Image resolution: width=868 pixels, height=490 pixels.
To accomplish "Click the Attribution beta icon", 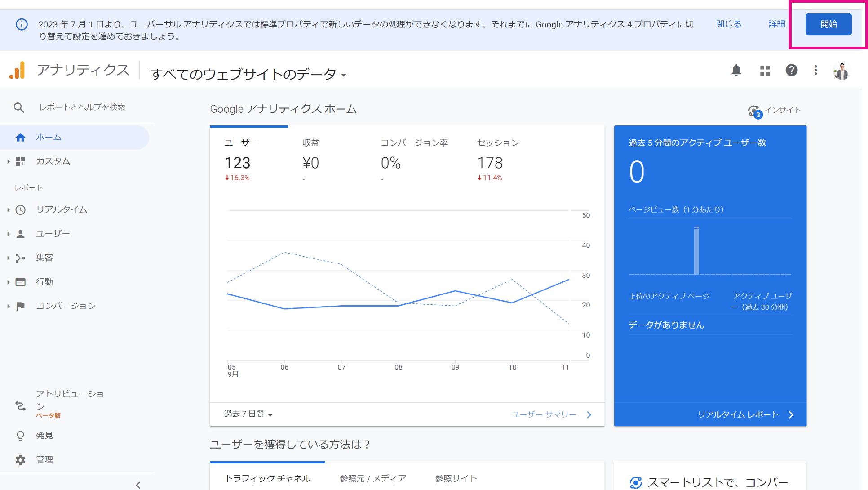I will (x=21, y=406).
